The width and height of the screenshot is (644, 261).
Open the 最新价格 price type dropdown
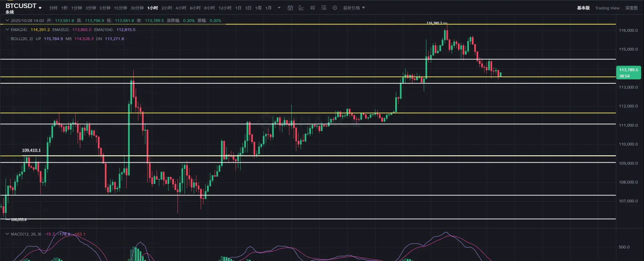tap(354, 8)
